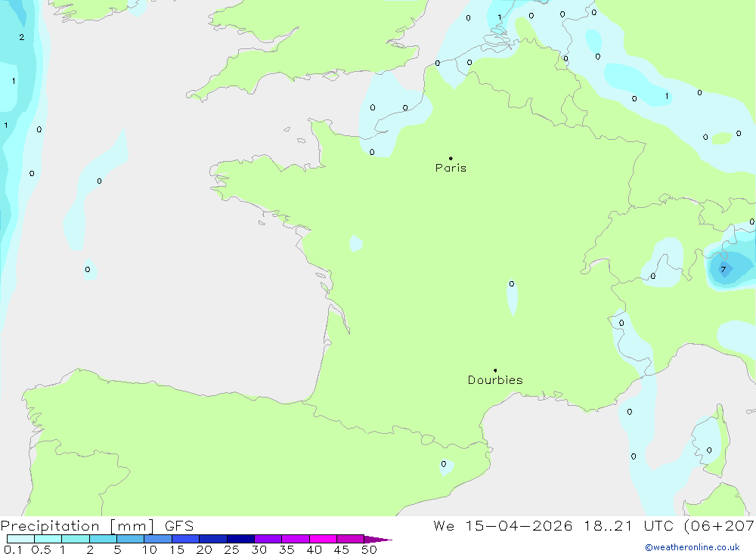Click the Paris city label
Screen dimensions: 756x554
[451, 168]
